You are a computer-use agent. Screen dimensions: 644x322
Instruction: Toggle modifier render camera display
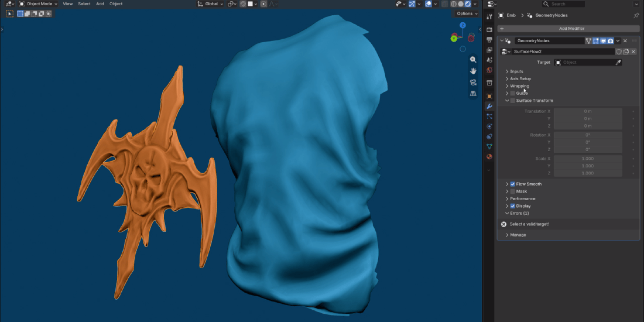tap(610, 40)
